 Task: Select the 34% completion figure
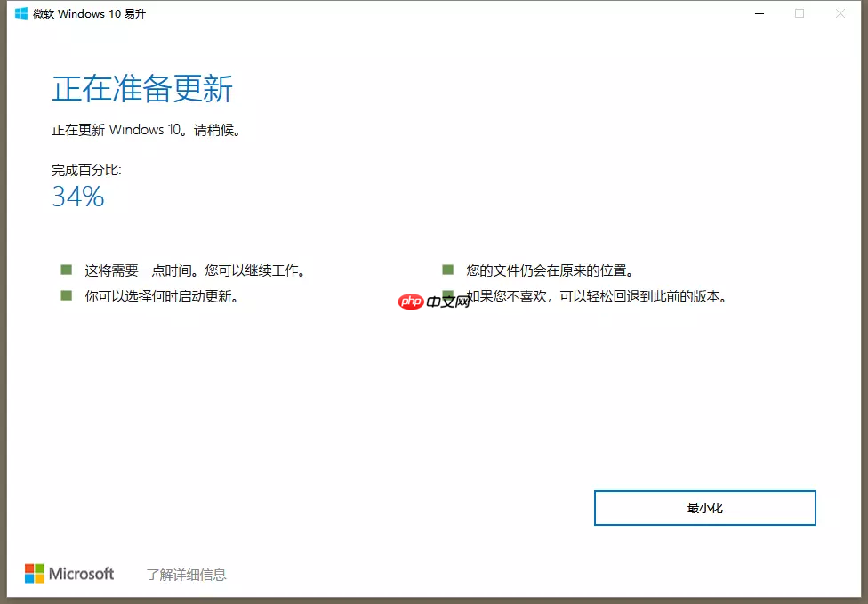pyautogui.click(x=77, y=197)
